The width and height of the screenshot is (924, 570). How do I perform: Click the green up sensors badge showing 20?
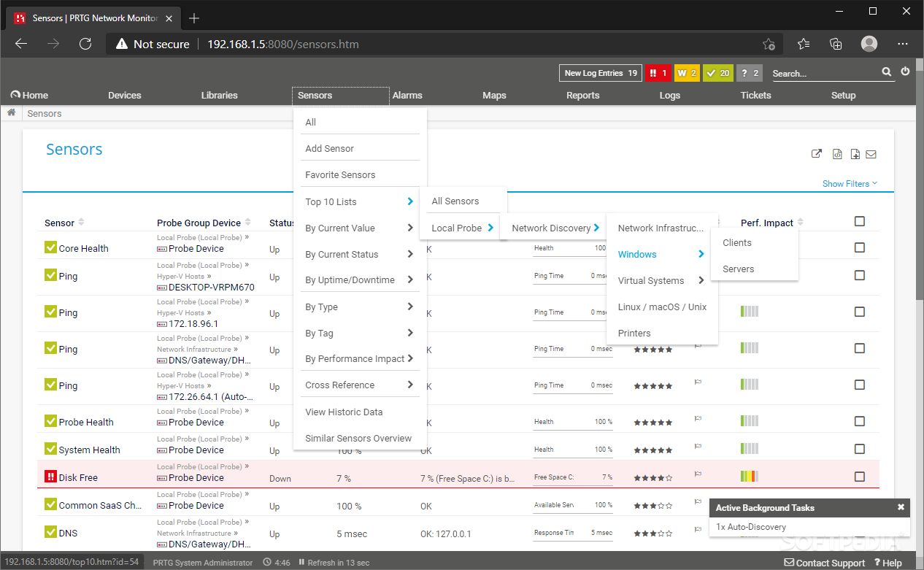pos(718,73)
